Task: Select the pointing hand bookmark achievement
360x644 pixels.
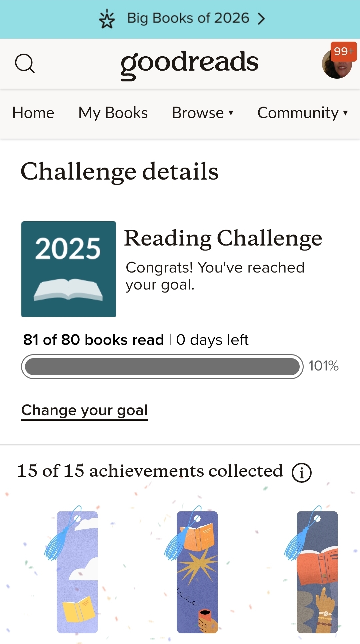Action: [x=317, y=572]
